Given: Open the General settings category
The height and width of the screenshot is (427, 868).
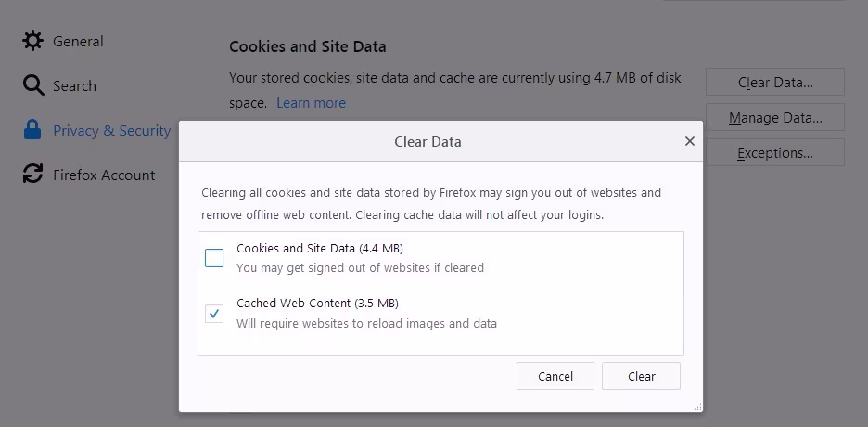Looking at the screenshot, I should (78, 41).
